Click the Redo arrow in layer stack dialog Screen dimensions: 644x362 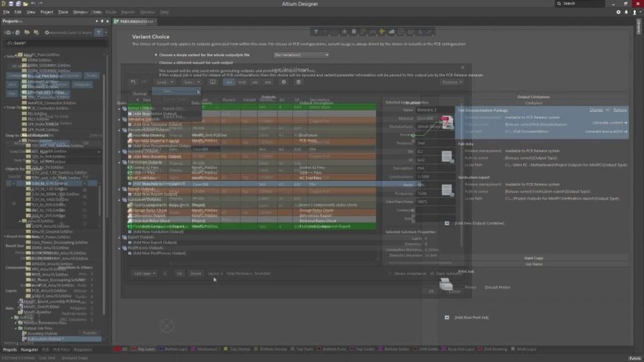pyautogui.click(x=144, y=82)
